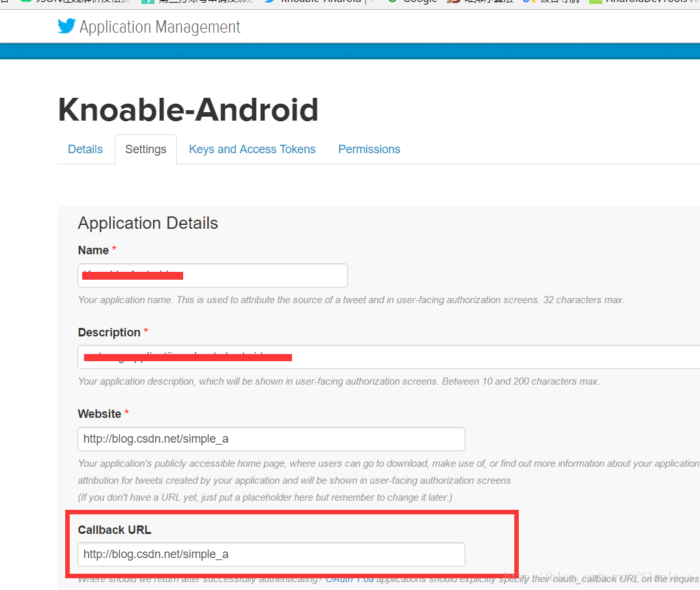Select the Callback URL input box
The width and height of the screenshot is (700, 590).
271,554
